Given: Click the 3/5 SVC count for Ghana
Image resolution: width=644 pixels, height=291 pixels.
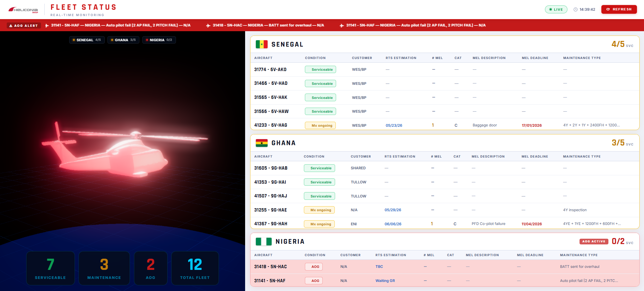Looking at the screenshot, I should coord(622,143).
